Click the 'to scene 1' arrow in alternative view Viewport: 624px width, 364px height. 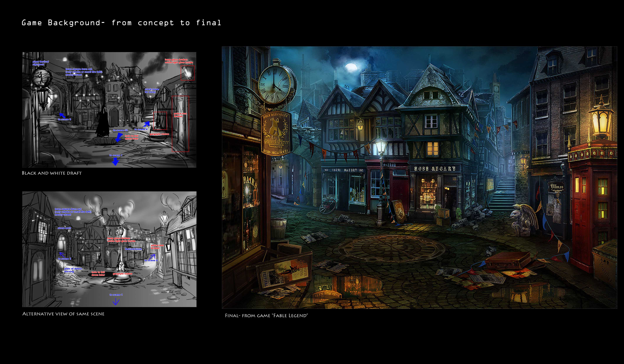(116, 301)
